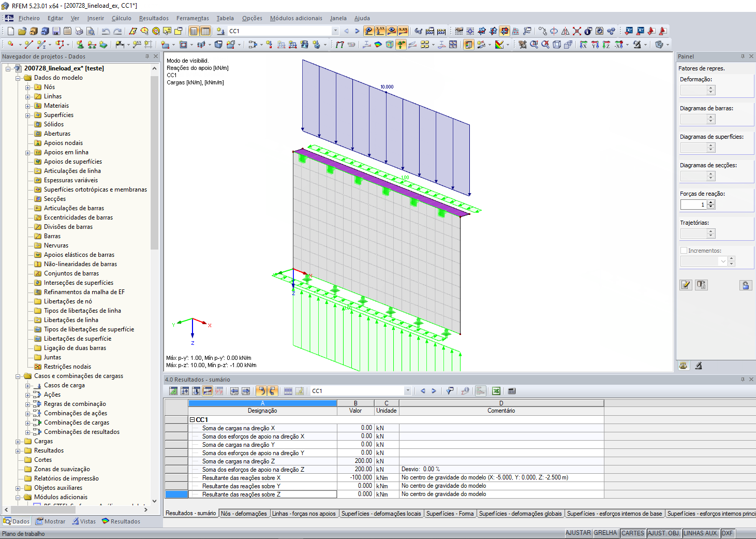Switch to the Nós - deformações tab

click(244, 514)
